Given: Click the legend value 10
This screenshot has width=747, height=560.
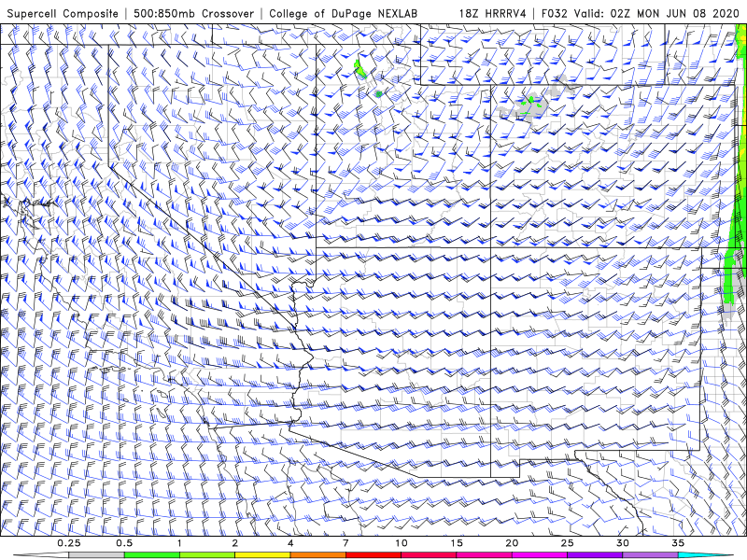Looking at the screenshot, I should tap(402, 543).
